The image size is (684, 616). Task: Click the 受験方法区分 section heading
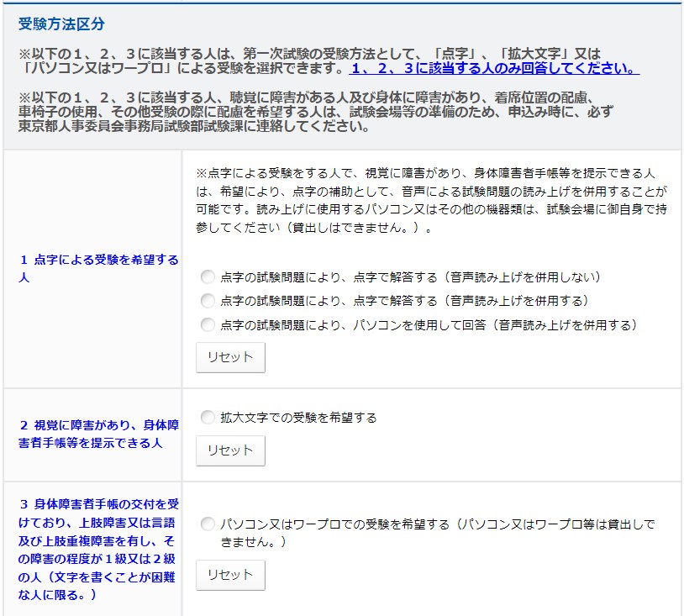pyautogui.click(x=61, y=24)
